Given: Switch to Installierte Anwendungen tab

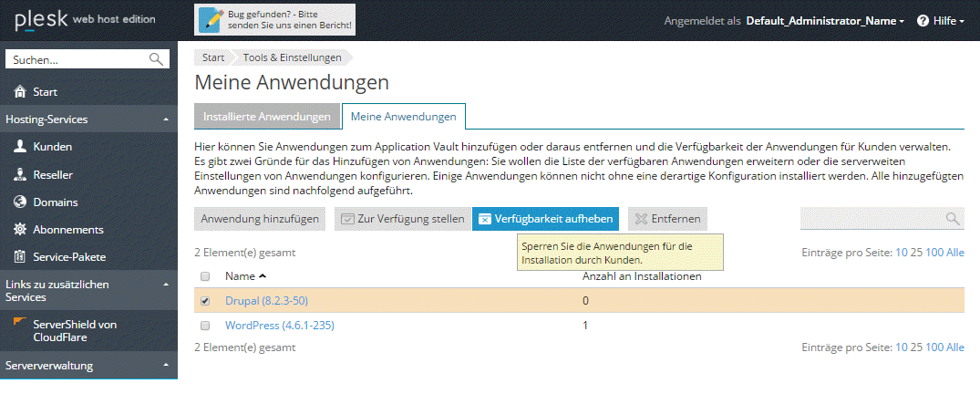Looking at the screenshot, I should click(267, 117).
